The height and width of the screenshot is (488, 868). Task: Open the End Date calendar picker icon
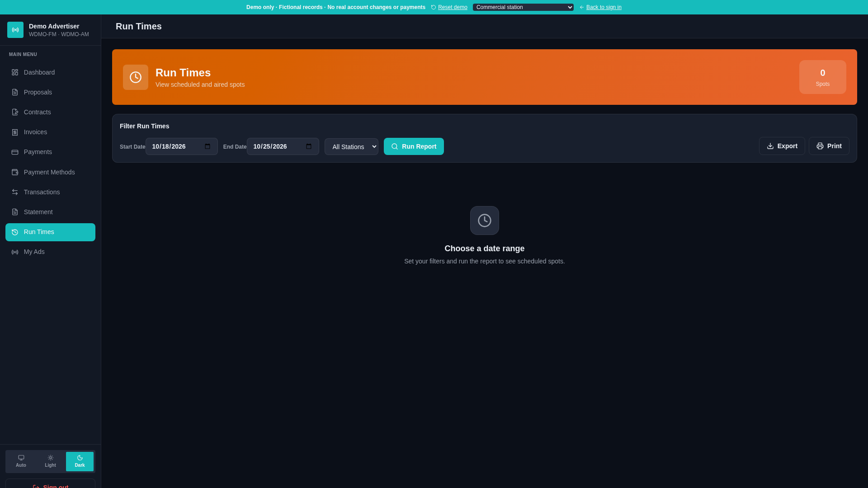309,146
